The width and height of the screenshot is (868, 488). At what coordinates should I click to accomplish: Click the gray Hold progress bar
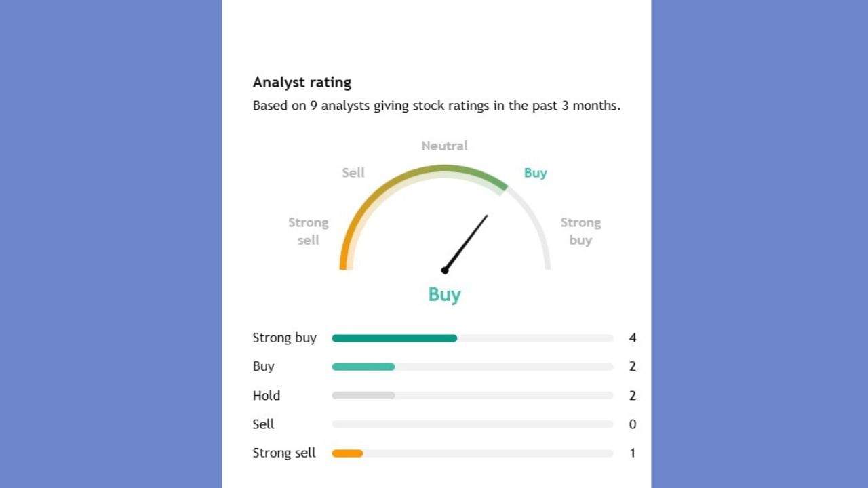click(x=363, y=395)
